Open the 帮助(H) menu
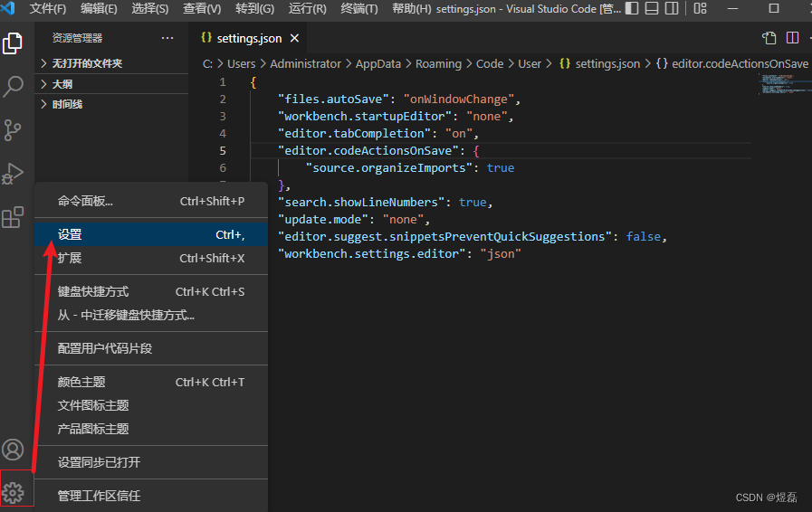Screen dimensions: 812x512 [412, 9]
